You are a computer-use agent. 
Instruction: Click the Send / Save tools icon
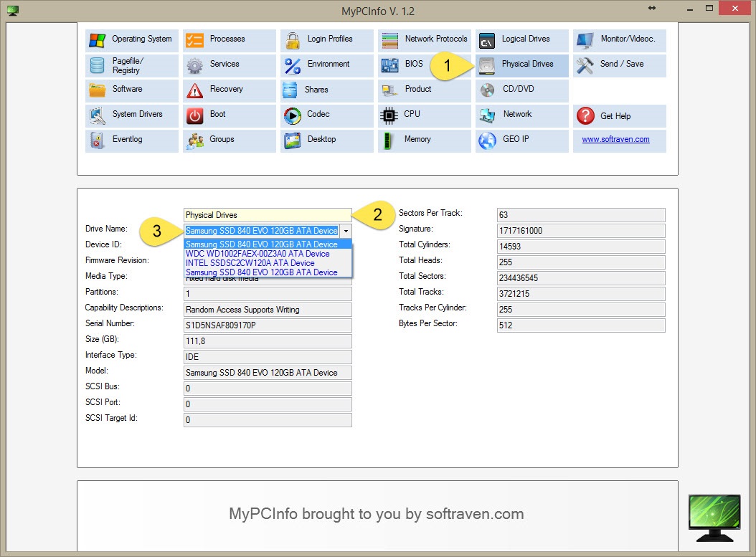click(x=585, y=65)
